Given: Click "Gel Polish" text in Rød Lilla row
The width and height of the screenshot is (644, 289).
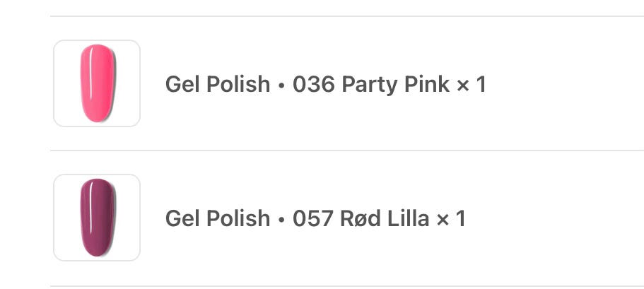Looking at the screenshot, I should 217,218.
